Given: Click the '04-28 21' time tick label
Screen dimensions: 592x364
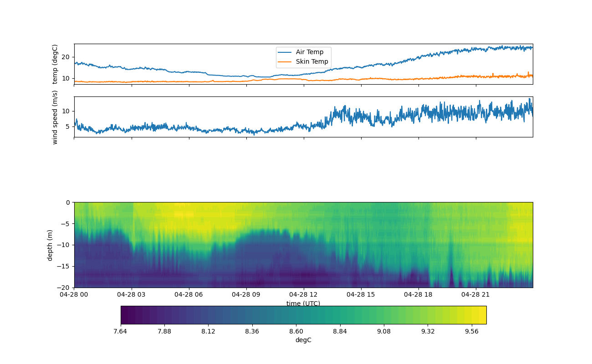Looking at the screenshot, I should (x=476, y=294).
